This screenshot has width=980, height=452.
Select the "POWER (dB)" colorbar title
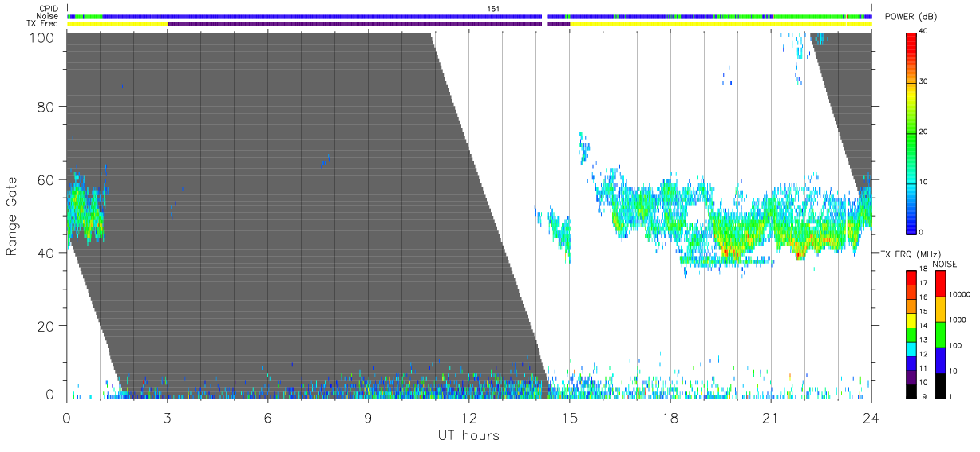point(911,17)
